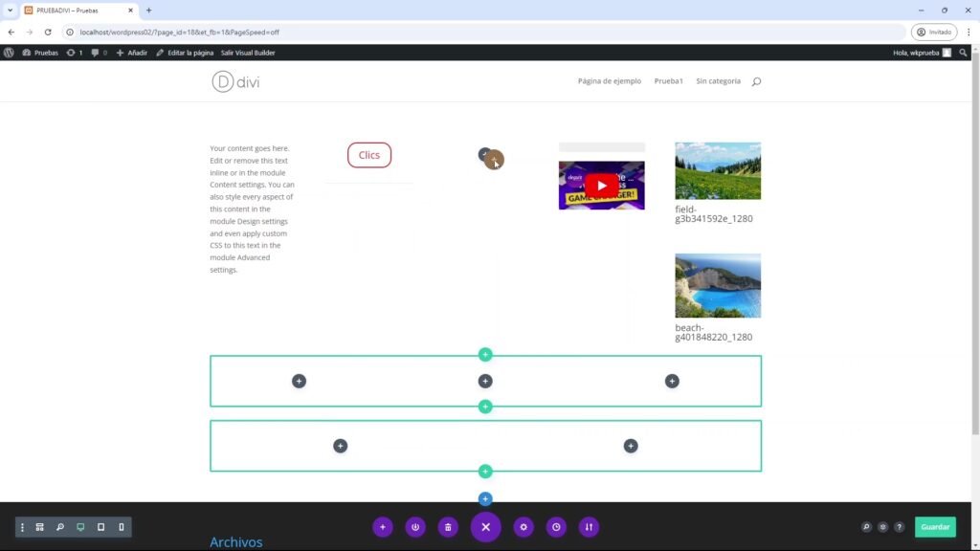Screen dimensions: 980x551
Task: Open Prueba1 menu link
Action: [669, 81]
